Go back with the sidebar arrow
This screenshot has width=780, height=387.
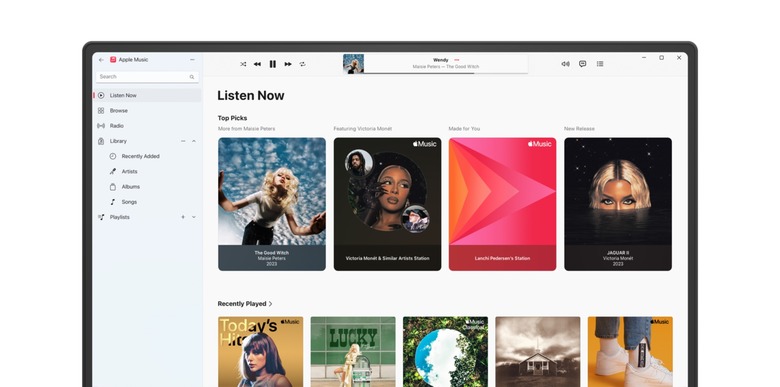pos(101,60)
